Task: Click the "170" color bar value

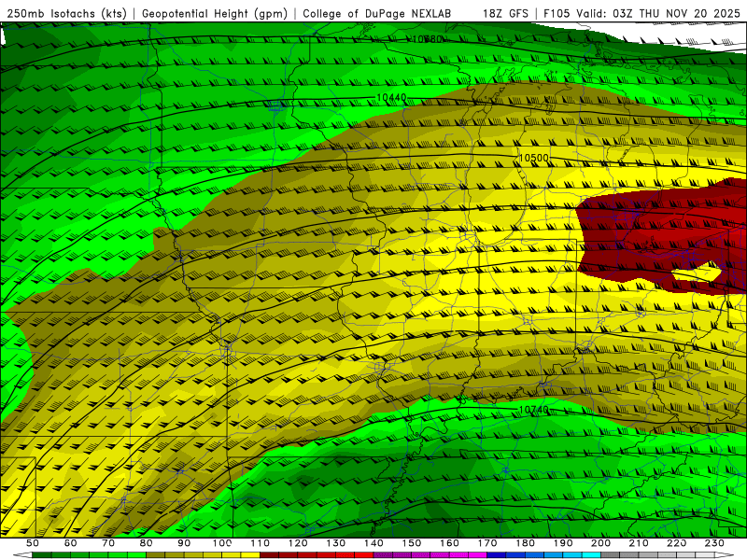Action: [486, 543]
